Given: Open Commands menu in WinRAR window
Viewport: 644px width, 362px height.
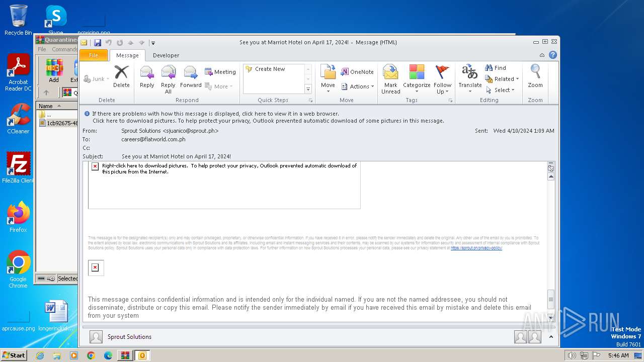Looking at the screenshot, I should 65,49.
